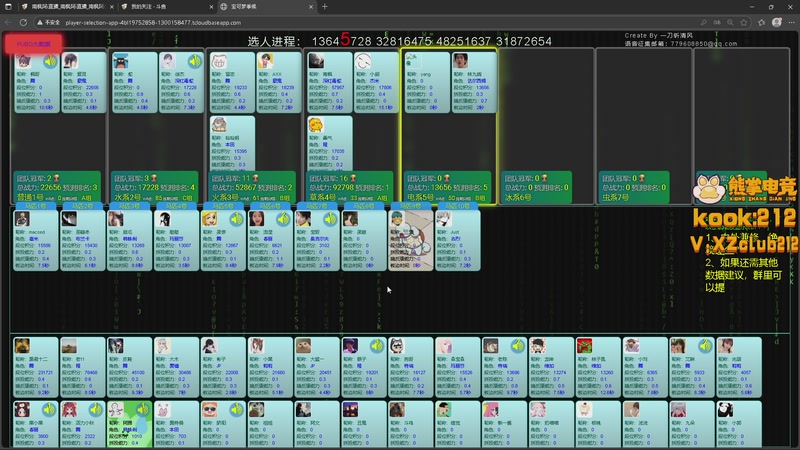Open the 水系2号 team summary panel

click(154, 187)
